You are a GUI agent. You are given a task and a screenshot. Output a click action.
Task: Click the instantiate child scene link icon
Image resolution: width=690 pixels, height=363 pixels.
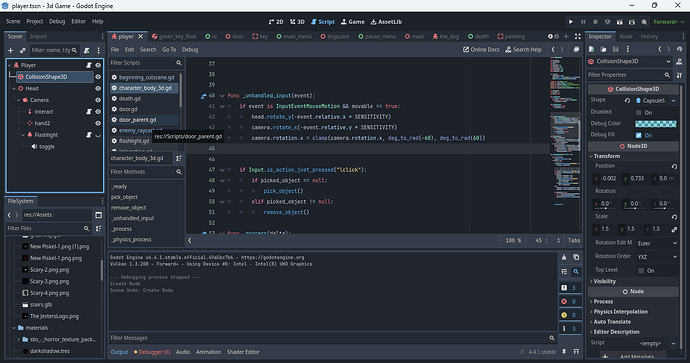click(x=22, y=51)
